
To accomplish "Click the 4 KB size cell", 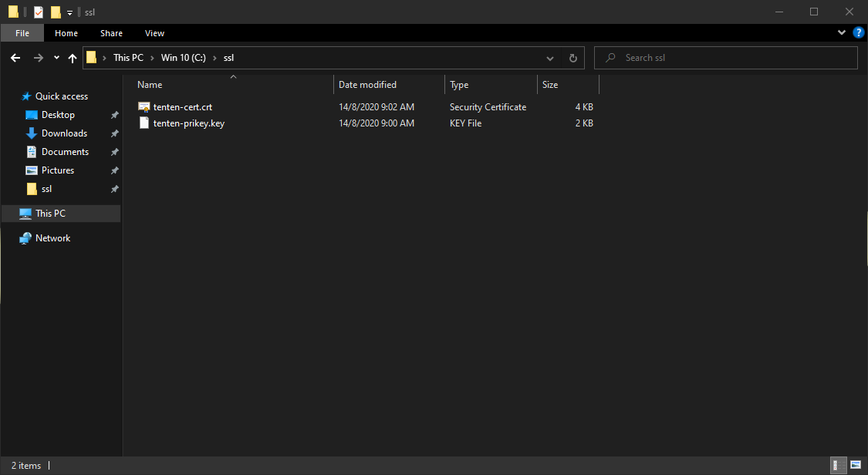I will pos(584,106).
